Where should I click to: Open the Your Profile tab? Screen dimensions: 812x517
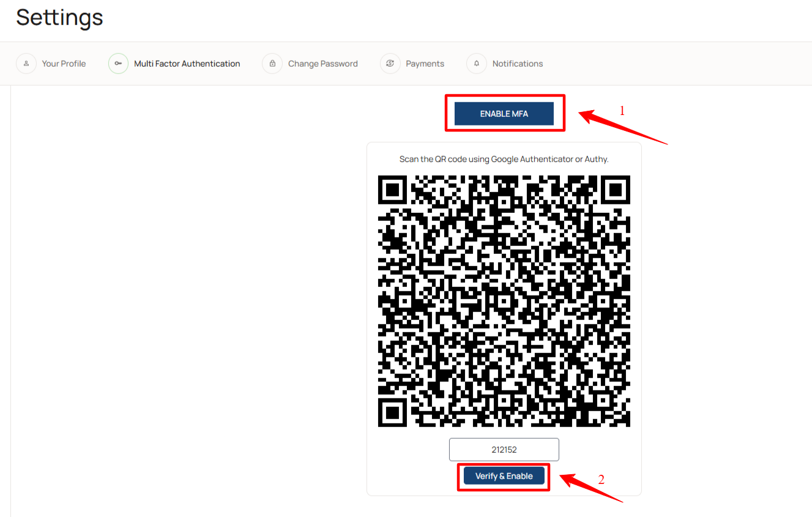click(x=64, y=64)
